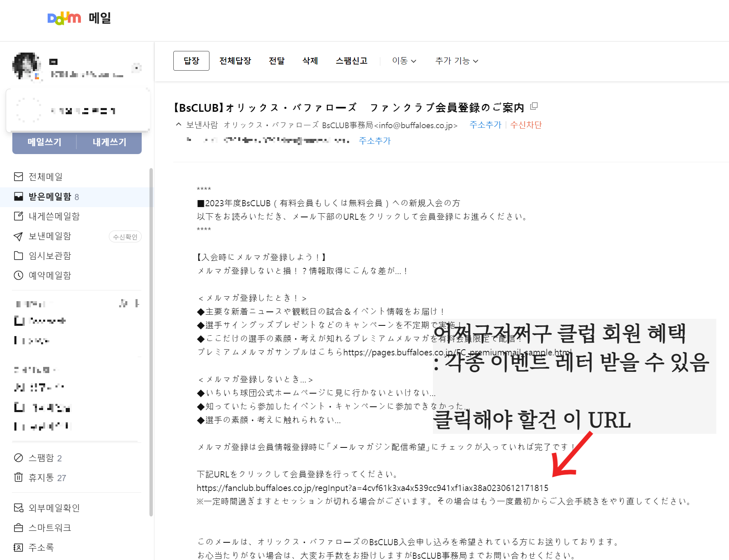Open the 메일 home title
The image size is (729, 560).
click(x=100, y=18)
